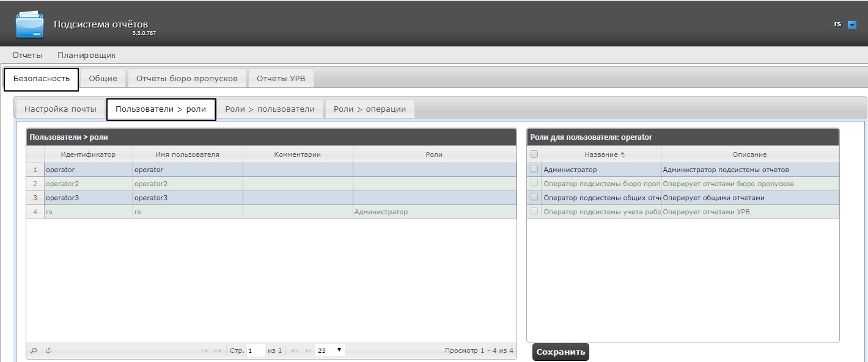Click the blue folder application logo
This screenshot has width=868, height=362.
pos(29,24)
